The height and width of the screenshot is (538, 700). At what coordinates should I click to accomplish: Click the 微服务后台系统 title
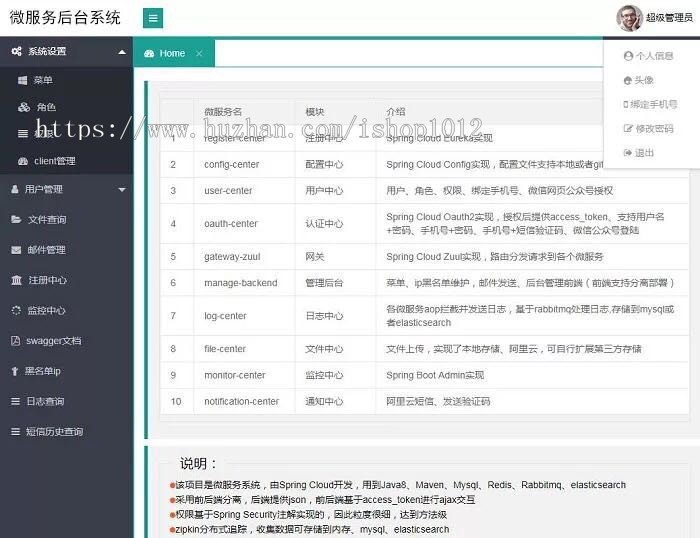65,18
